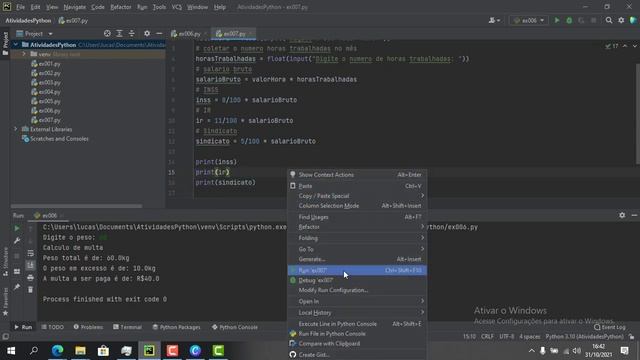
Task: Clear the console with the trash icon
Action: coord(30,289)
